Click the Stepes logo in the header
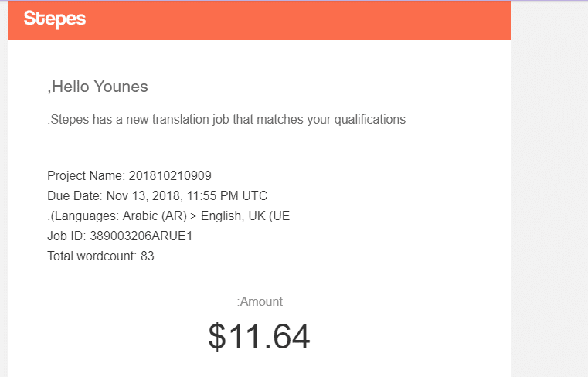This screenshot has width=588, height=377. 54,19
